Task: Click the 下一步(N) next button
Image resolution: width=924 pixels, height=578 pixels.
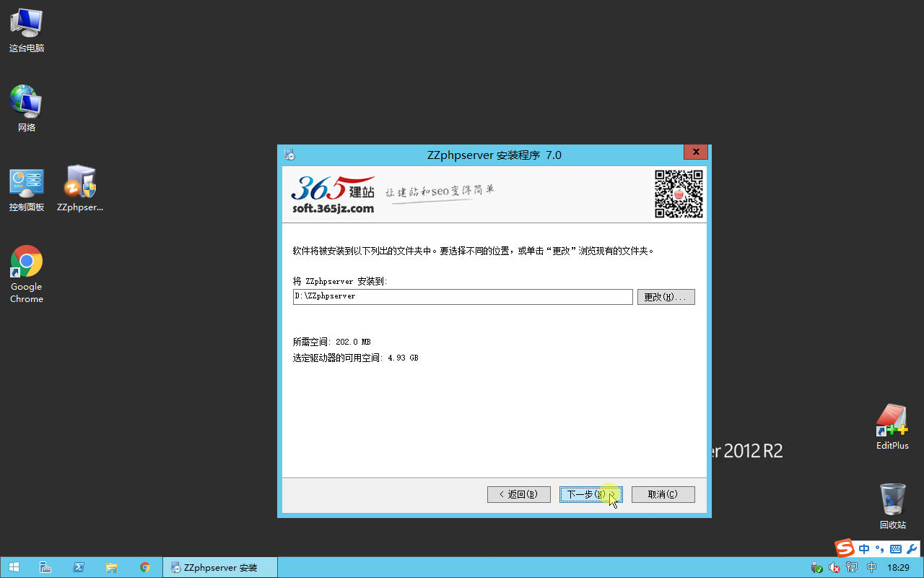Action: 590,494
